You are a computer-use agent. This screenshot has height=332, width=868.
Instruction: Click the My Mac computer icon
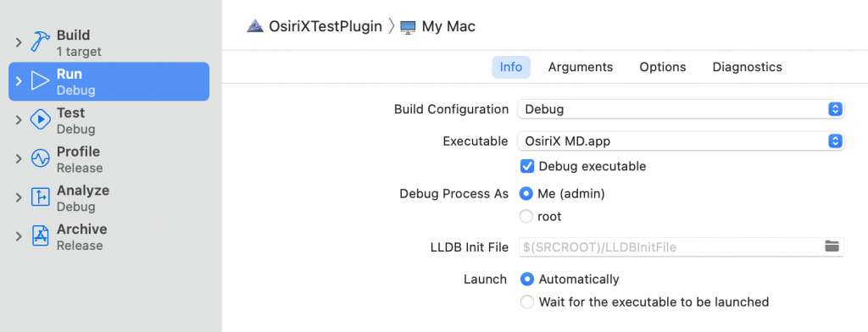[x=408, y=26]
